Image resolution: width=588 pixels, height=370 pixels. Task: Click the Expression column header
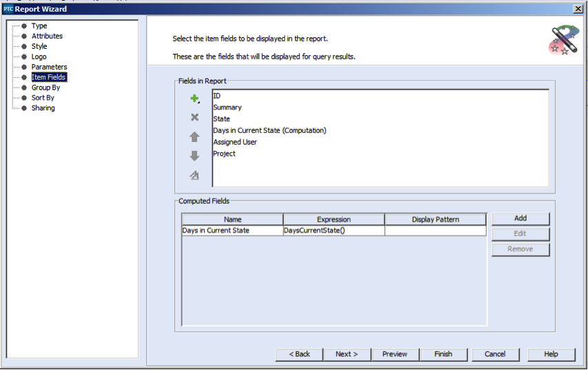click(334, 219)
